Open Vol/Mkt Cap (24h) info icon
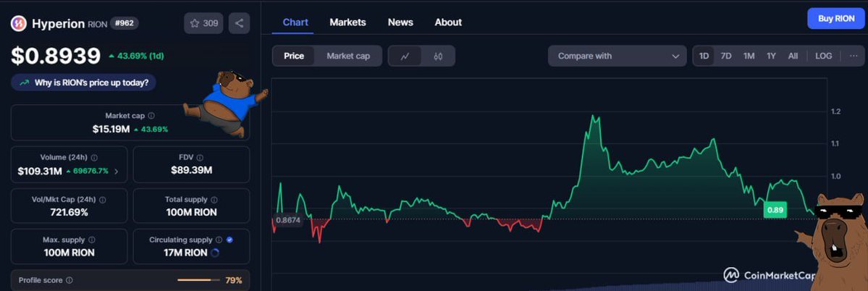Screen dimensions: 868x291 [x=102, y=200]
